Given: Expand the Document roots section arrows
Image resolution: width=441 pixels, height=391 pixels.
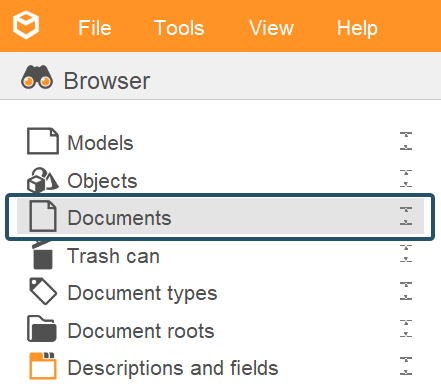Looking at the screenshot, I should tap(406, 328).
